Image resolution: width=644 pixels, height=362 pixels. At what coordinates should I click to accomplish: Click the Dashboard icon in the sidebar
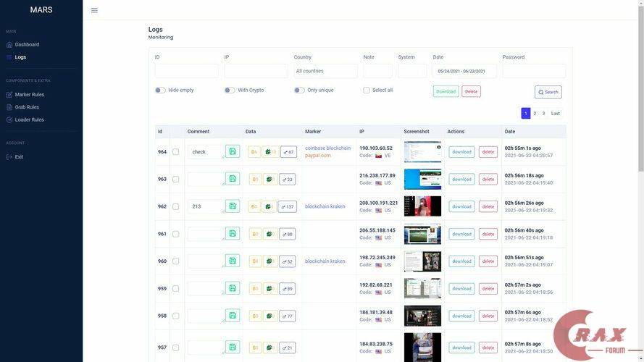point(9,45)
